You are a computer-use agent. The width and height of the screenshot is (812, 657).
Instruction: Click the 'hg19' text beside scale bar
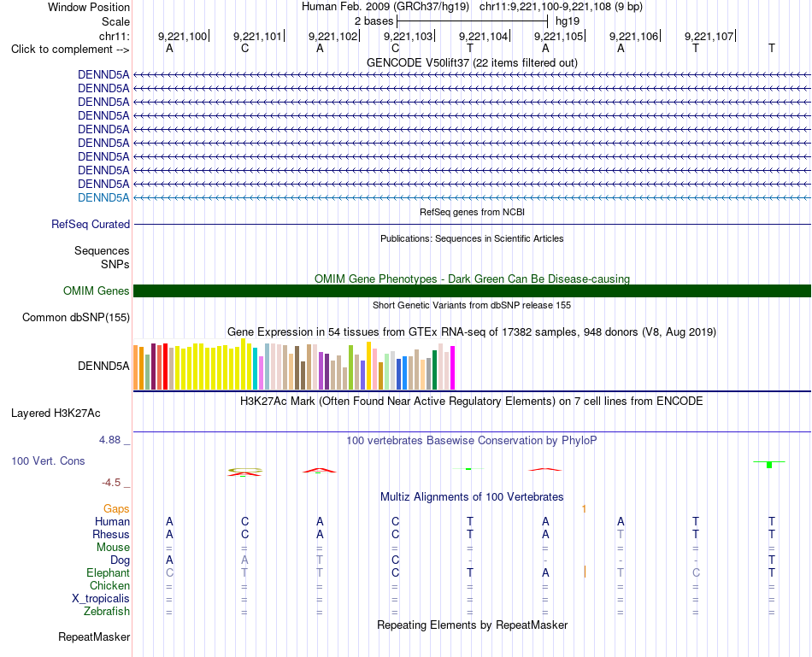point(568,21)
